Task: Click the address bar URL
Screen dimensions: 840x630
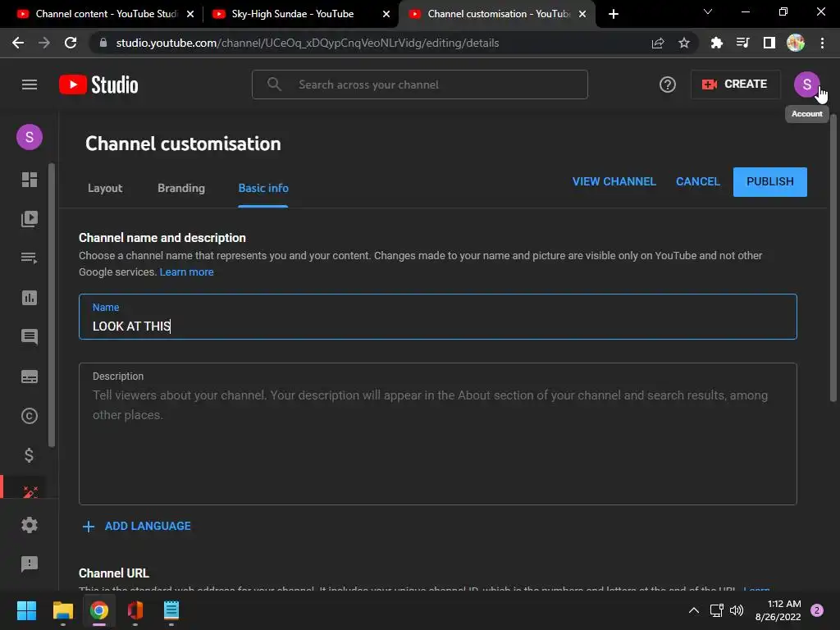Action: tap(308, 43)
